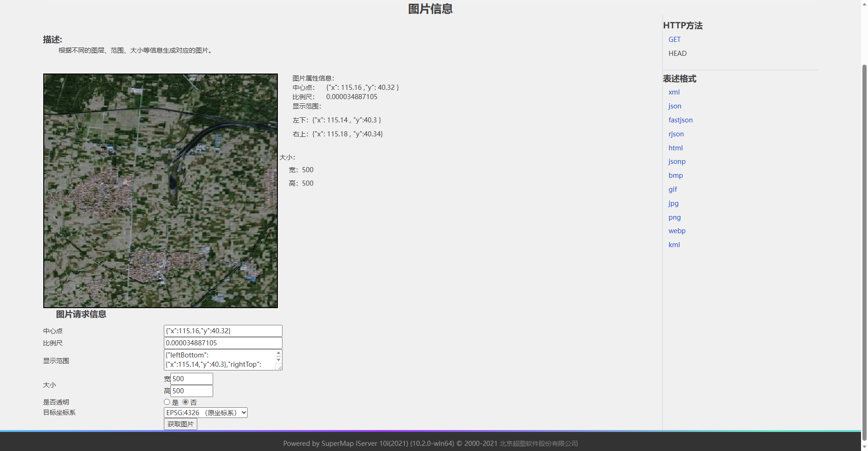Click the scale value 0.000034887105 text

click(352, 97)
